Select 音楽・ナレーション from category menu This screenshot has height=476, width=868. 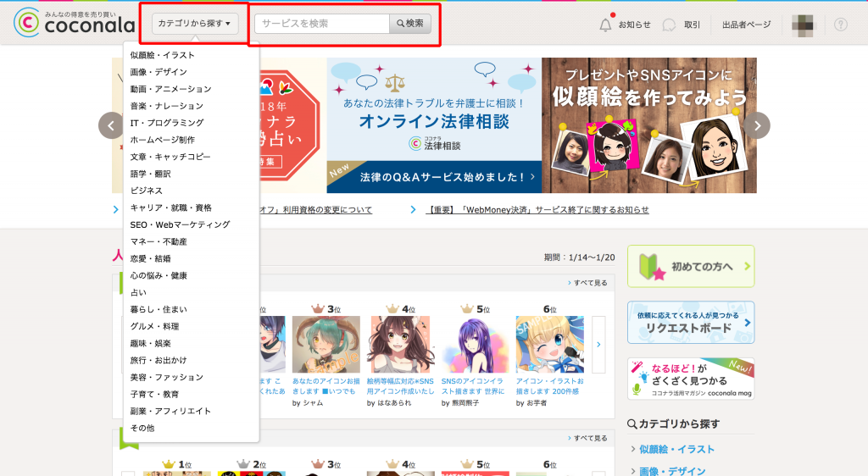(167, 106)
